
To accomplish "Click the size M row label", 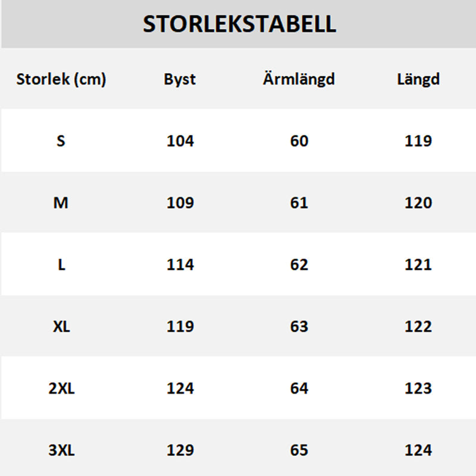I will point(61,203).
